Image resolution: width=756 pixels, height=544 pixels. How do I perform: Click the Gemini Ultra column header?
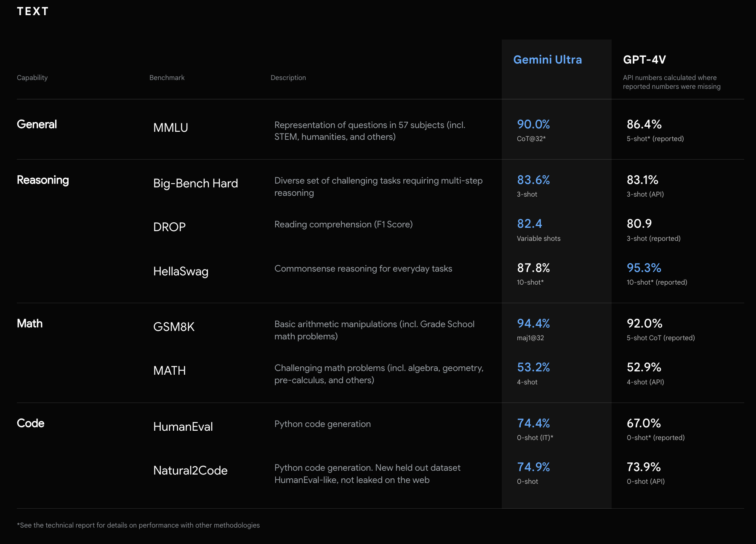pos(547,60)
